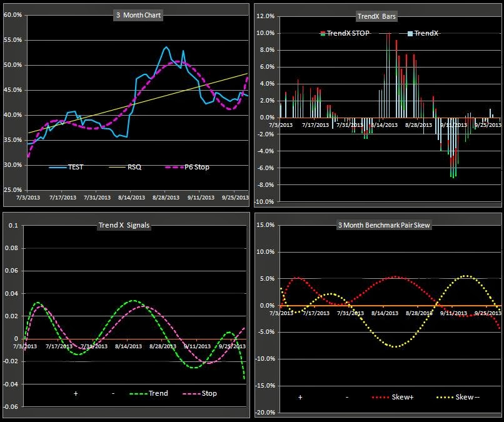Click the 40.0% axis label in 3 Month Chart
The width and height of the screenshot is (504, 422).
[13, 115]
